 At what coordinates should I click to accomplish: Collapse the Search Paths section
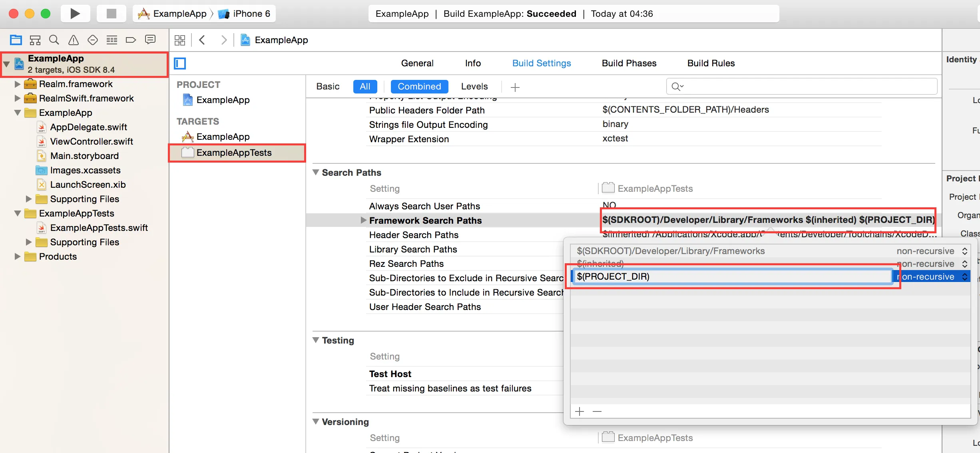(316, 173)
